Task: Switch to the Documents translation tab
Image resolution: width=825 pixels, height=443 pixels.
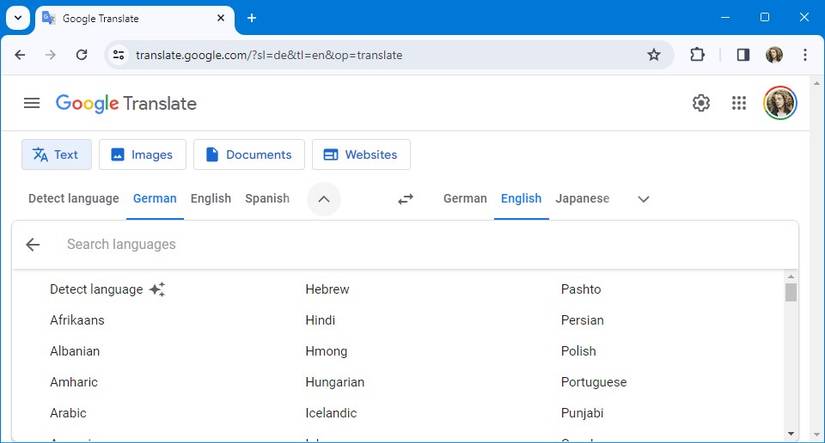Action: click(248, 155)
